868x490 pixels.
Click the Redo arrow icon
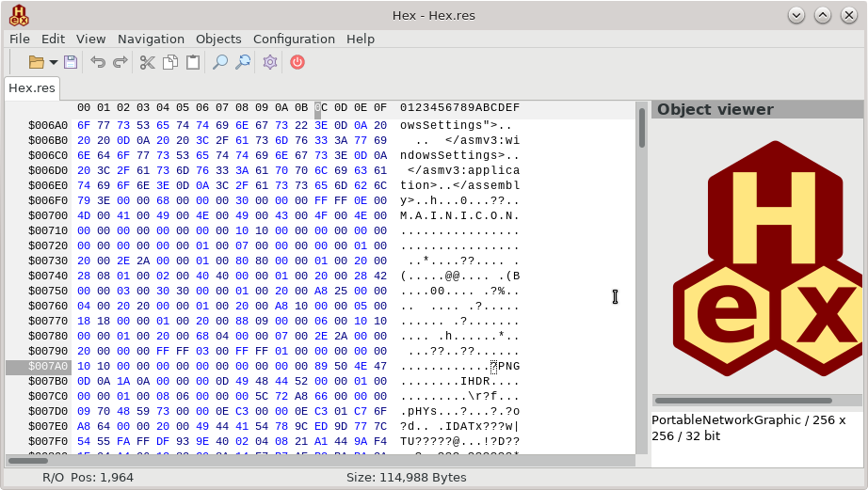click(x=121, y=62)
